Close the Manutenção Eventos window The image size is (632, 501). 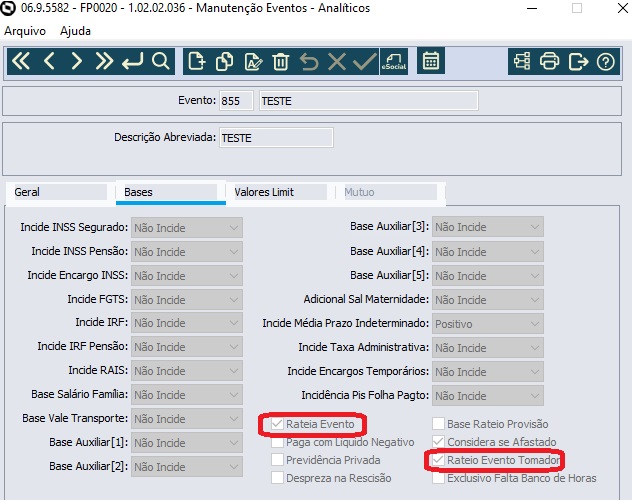tap(623, 8)
